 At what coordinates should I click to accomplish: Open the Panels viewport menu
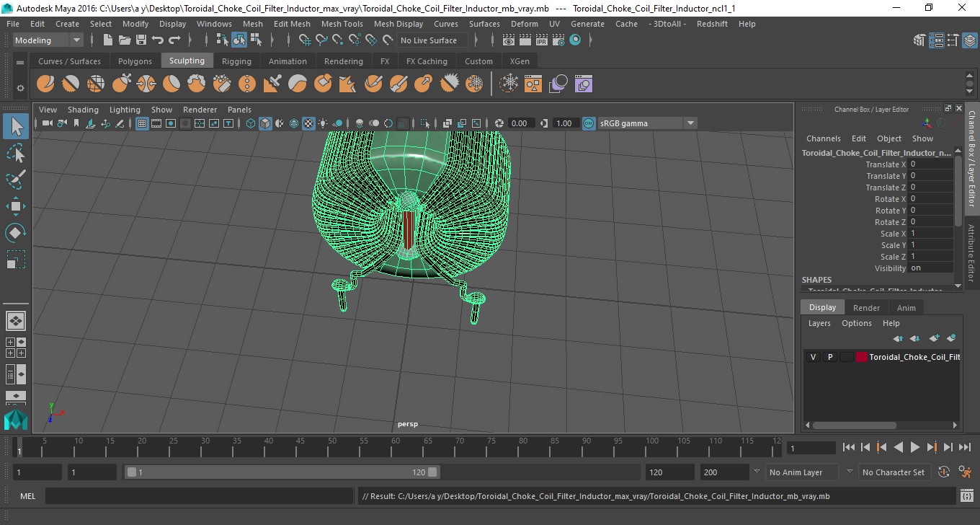[x=239, y=110]
